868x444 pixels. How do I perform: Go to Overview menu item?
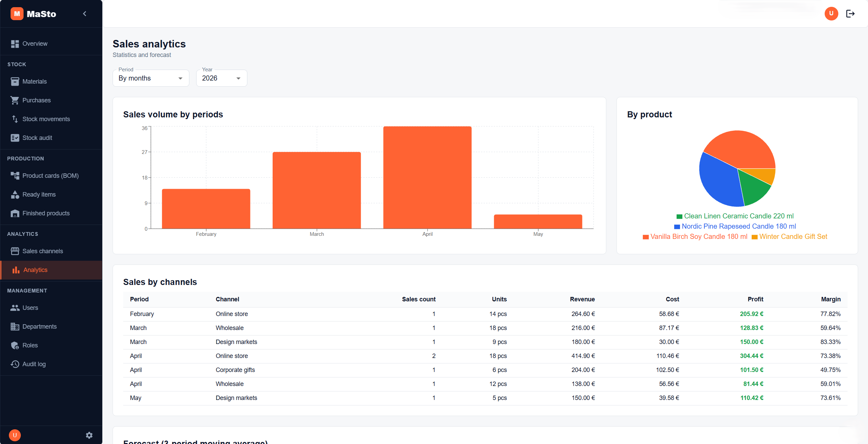point(51,44)
